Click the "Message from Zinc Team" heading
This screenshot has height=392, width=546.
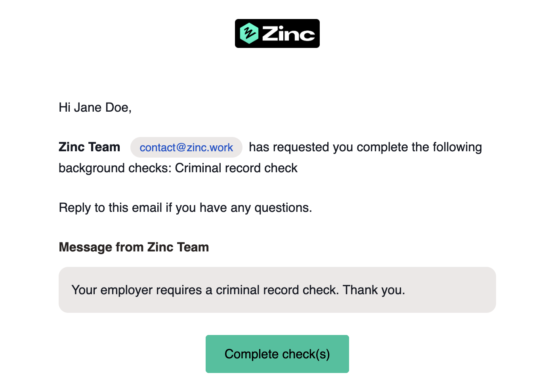coord(134,247)
